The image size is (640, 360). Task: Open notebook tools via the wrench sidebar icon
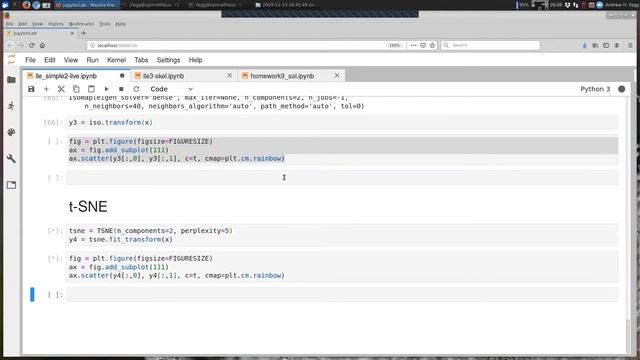(x=11, y=158)
